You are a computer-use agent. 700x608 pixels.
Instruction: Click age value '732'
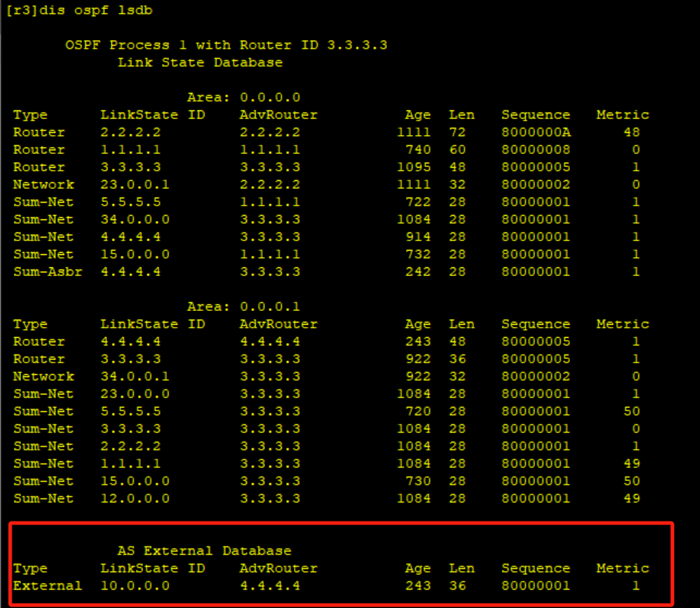point(418,254)
